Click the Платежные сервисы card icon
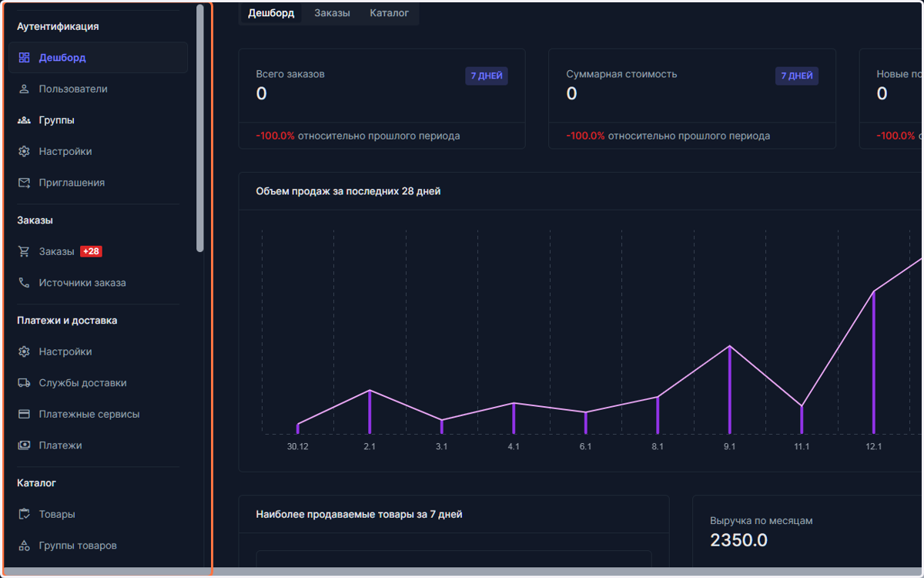Viewport: 924px width, 578px height. (x=24, y=414)
